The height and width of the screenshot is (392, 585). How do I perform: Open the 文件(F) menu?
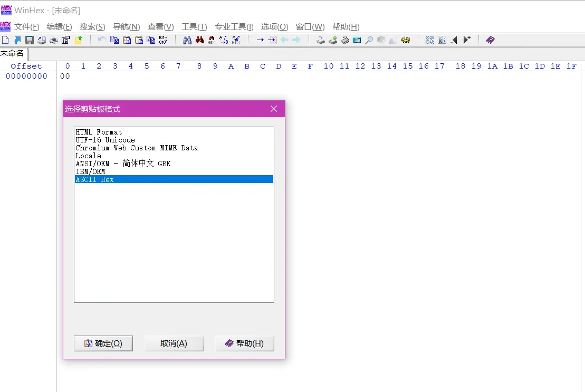tap(26, 27)
